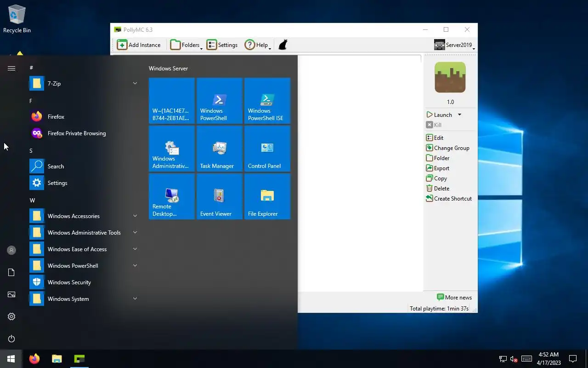Click the # section header in app list

[31, 68]
